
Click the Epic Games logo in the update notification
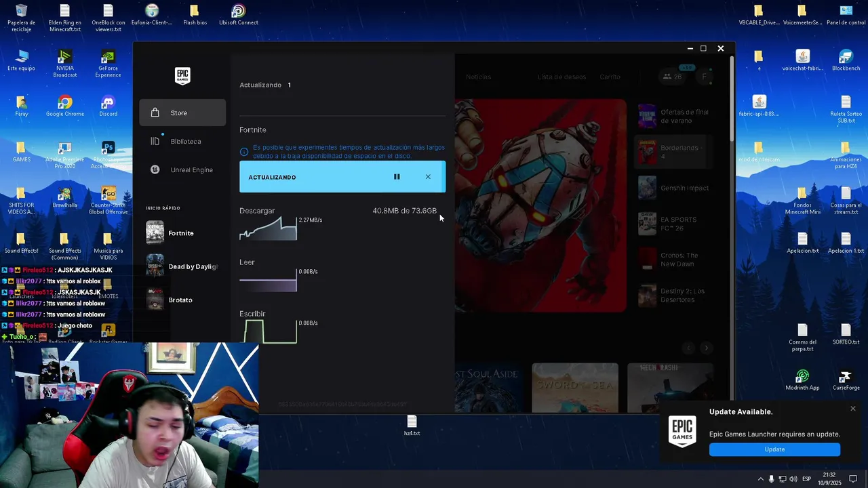click(x=682, y=431)
